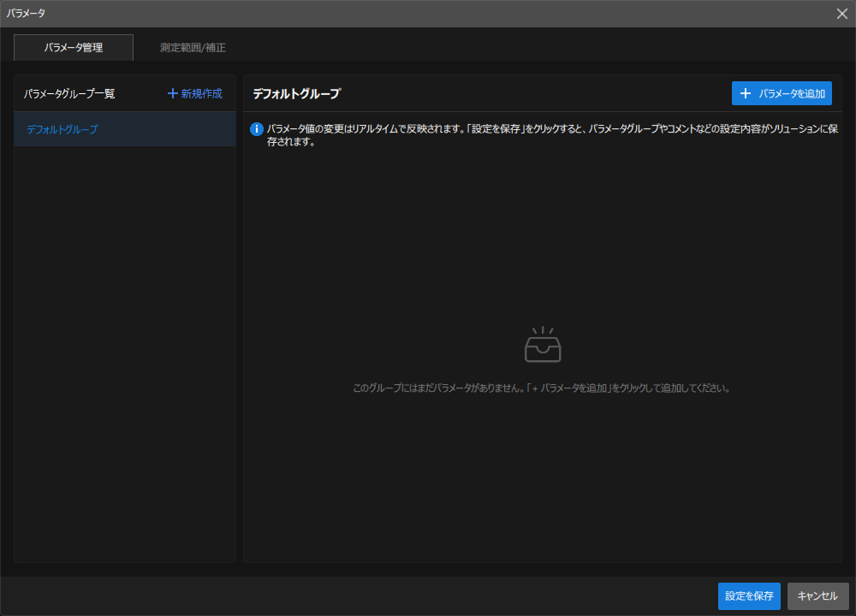Screen dimensions: 856x616
Task: Click the realtime parameter change notice text
Action: point(552,135)
